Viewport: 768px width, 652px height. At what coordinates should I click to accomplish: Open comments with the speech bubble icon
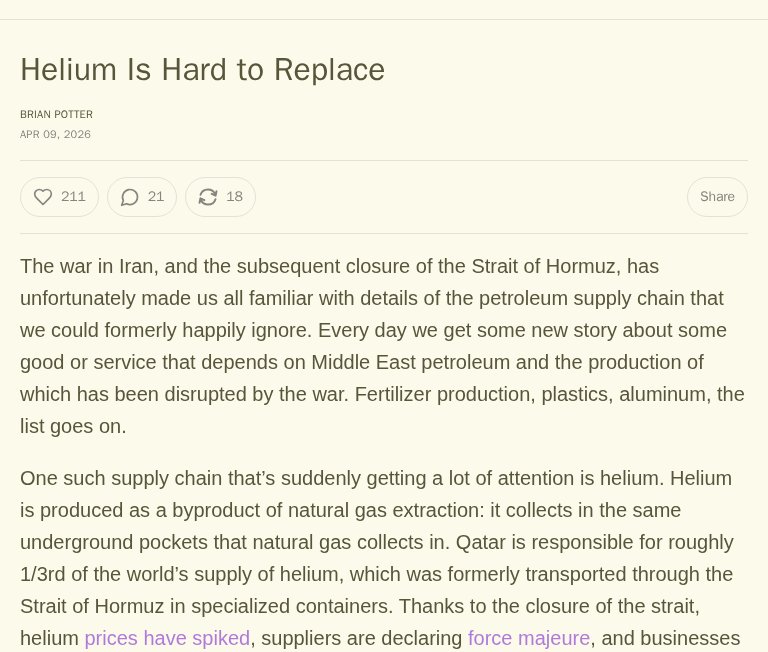[130, 197]
